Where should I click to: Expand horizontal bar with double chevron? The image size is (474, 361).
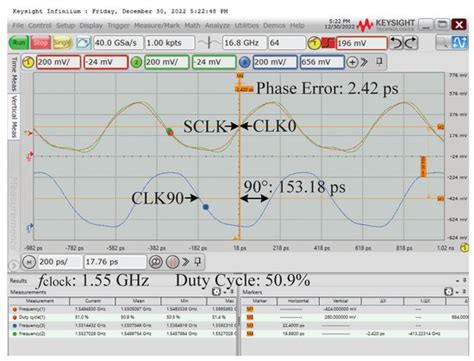pyautogui.click(x=185, y=262)
